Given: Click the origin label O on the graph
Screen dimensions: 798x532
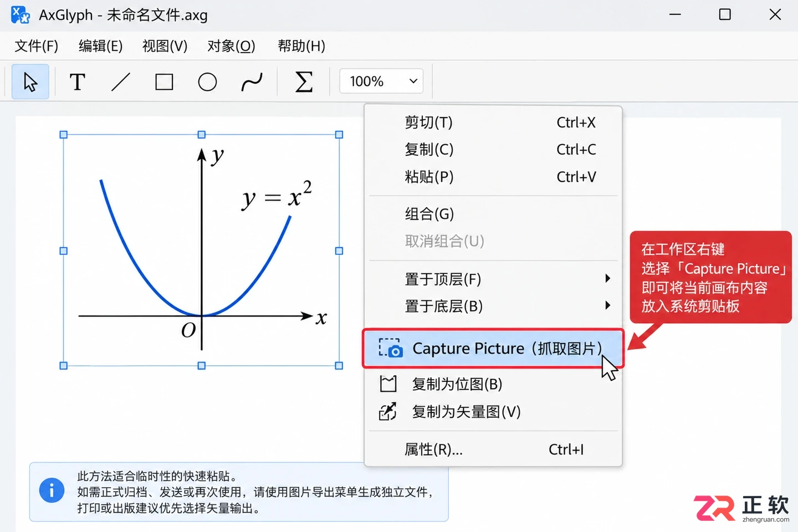Looking at the screenshot, I should 188,330.
